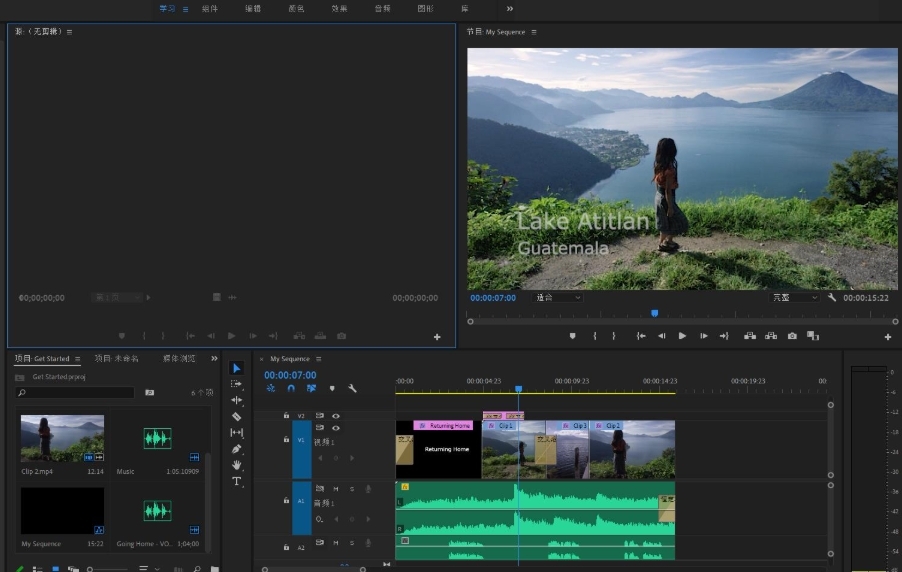This screenshot has width=902, height=572.
Task: Select the Razor tool
Action: point(236,416)
